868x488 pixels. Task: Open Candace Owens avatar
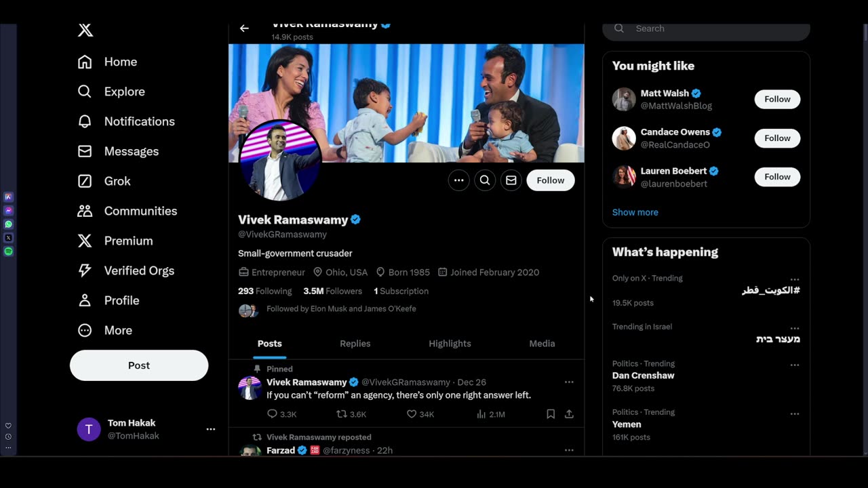[x=624, y=138]
